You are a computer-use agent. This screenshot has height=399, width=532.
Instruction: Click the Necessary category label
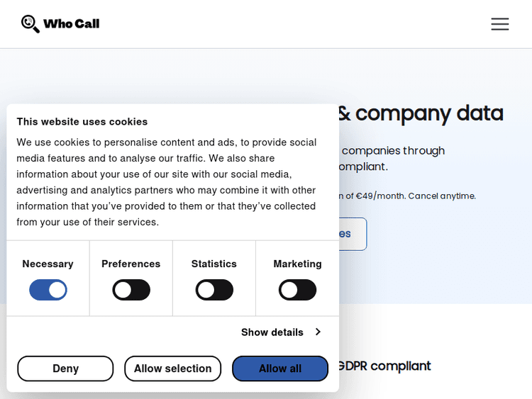[x=48, y=264]
